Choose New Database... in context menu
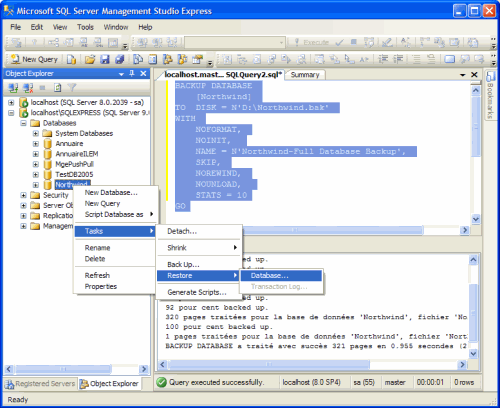The height and width of the screenshot is (408, 500). click(115, 192)
